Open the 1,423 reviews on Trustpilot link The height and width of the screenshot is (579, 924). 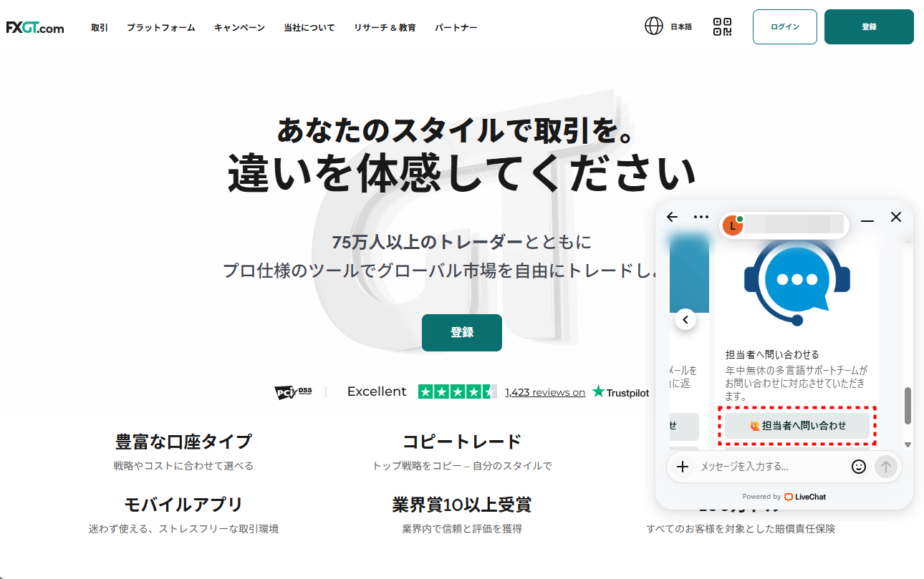tap(545, 392)
